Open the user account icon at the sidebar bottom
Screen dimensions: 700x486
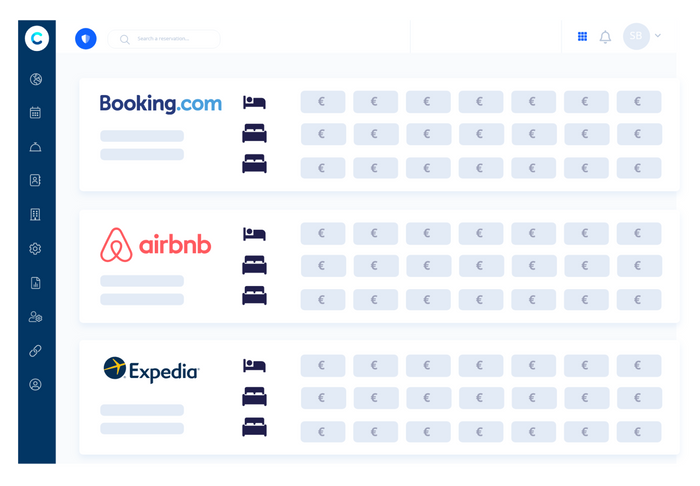click(x=36, y=384)
